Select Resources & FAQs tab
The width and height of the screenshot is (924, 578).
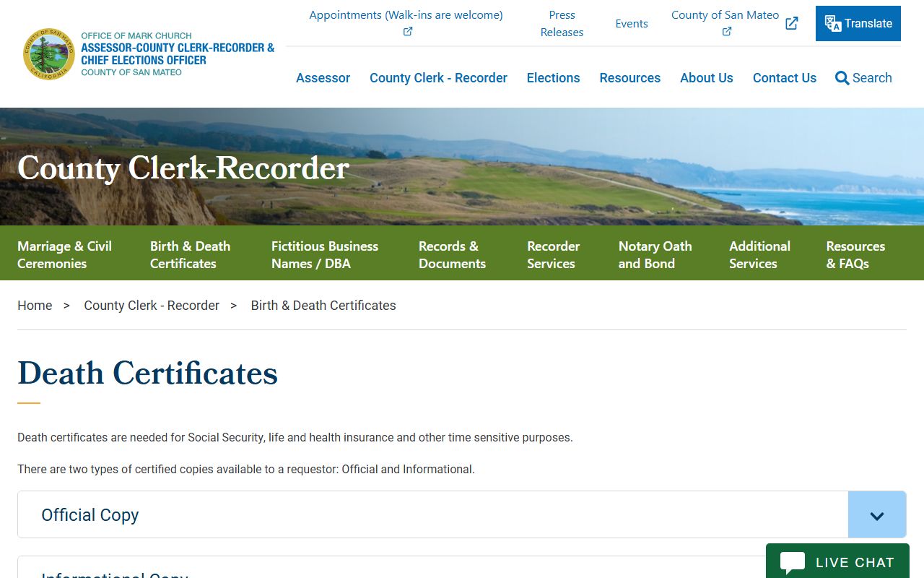(x=855, y=254)
